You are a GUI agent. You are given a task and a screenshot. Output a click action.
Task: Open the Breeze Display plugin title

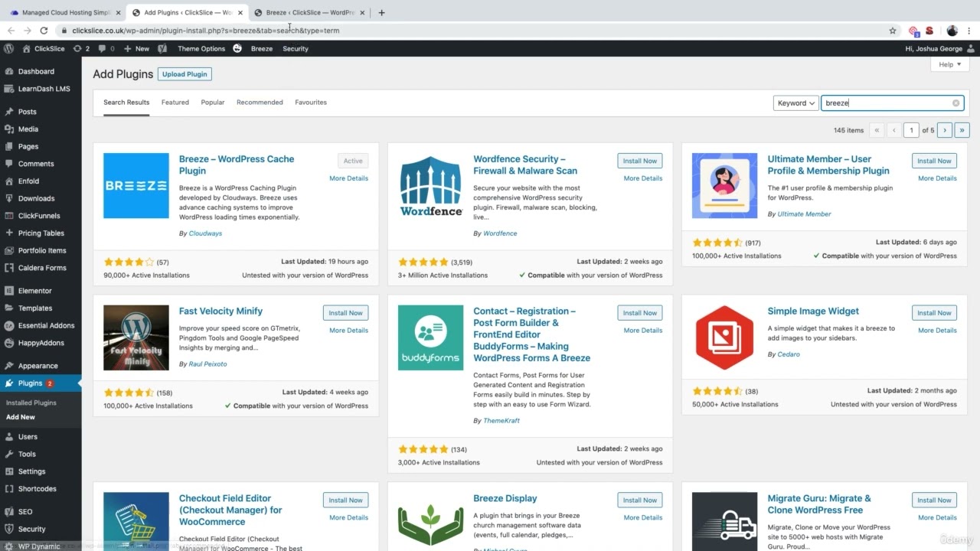point(505,498)
